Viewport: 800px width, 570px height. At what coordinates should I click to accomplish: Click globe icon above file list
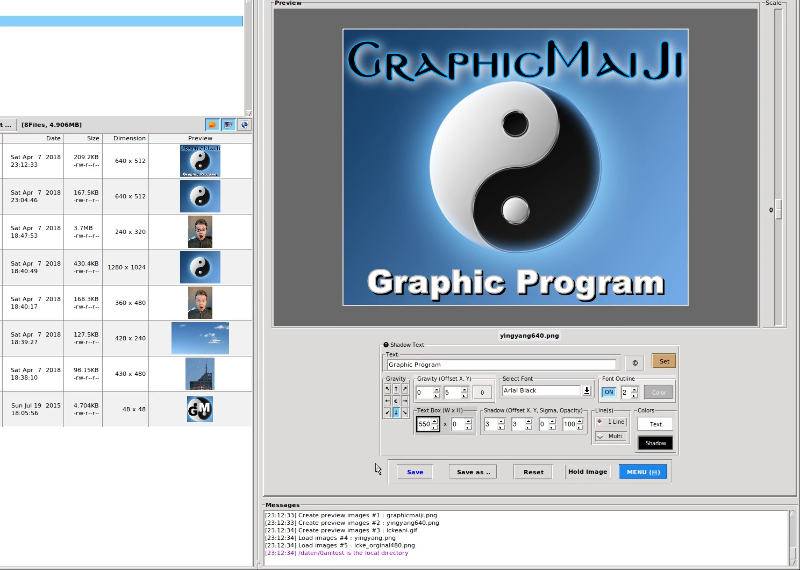[x=244, y=125]
